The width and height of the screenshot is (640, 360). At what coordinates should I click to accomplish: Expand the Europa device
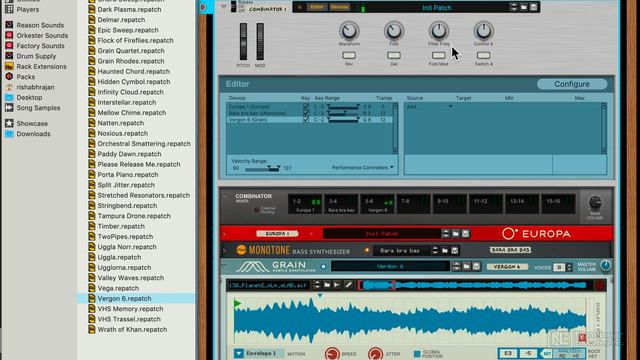click(224, 234)
